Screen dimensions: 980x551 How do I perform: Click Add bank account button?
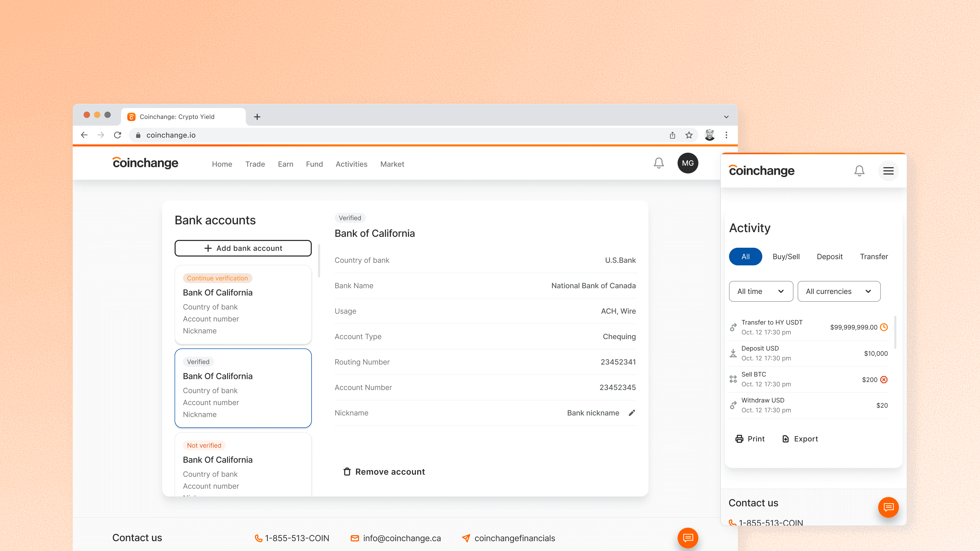(x=243, y=248)
